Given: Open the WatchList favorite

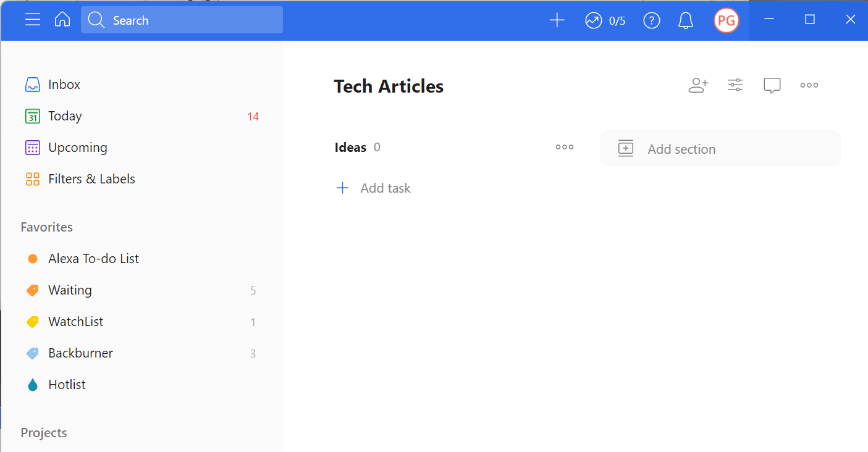Looking at the screenshot, I should 75,321.
